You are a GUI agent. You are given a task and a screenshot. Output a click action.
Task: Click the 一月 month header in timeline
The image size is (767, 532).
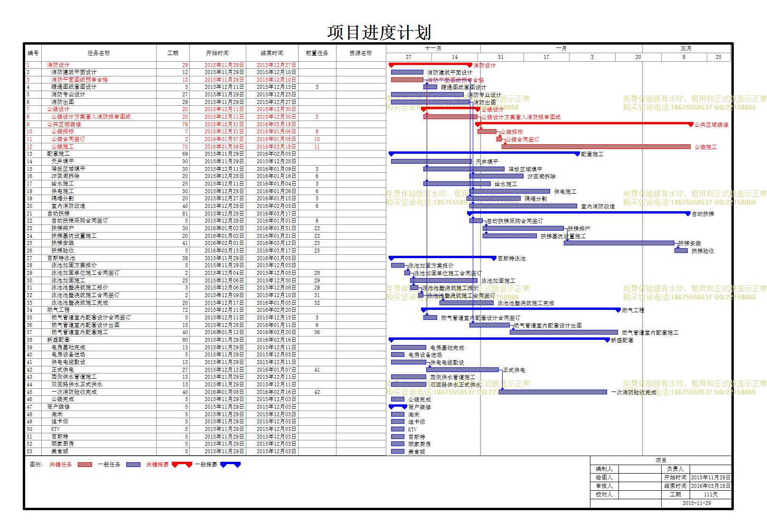(561, 48)
